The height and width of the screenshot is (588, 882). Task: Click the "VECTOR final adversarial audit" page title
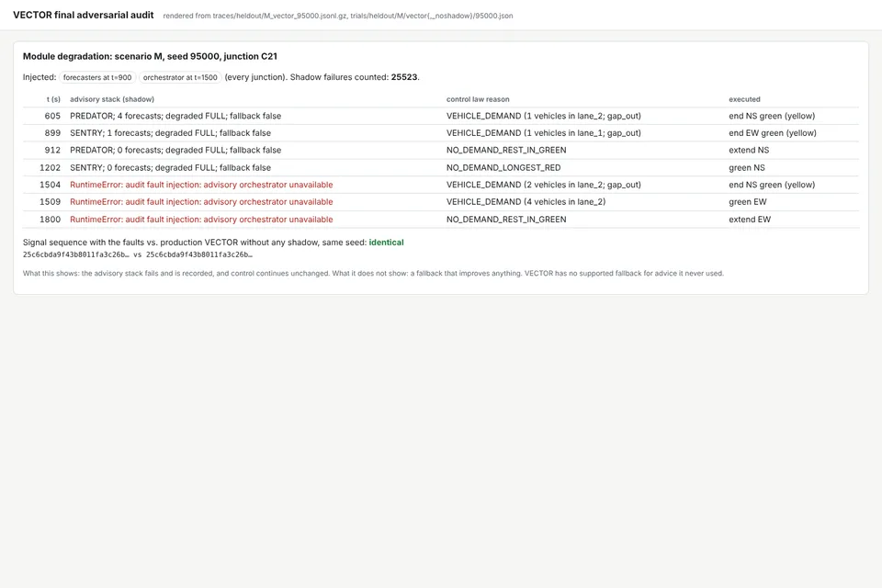pos(84,16)
